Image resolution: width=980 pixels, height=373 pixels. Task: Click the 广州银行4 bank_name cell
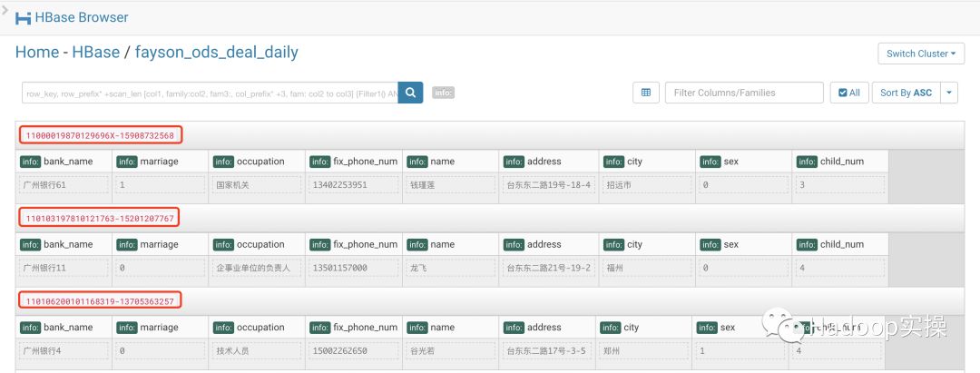[x=64, y=350]
